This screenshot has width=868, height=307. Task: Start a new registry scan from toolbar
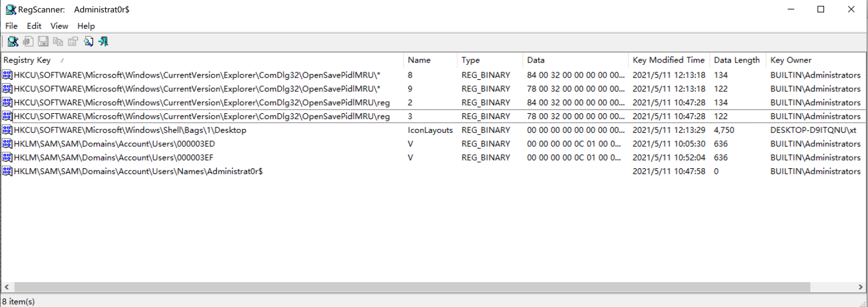coord(13,41)
